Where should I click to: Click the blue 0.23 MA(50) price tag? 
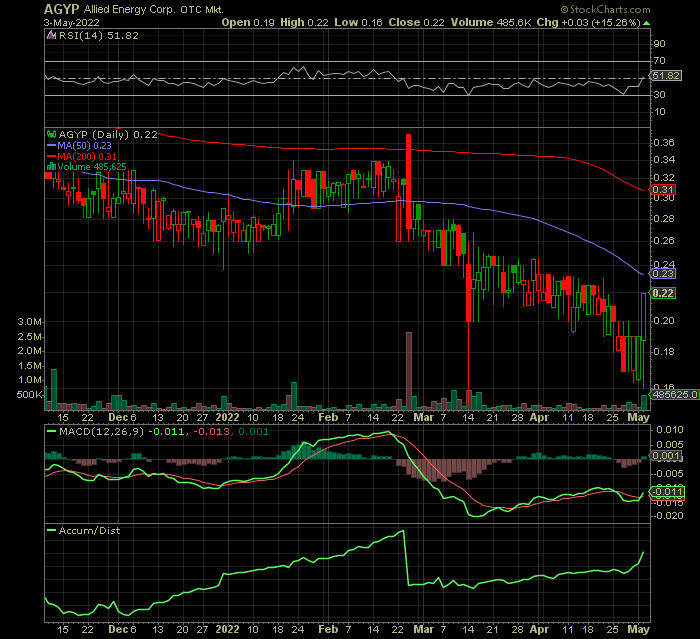663,273
